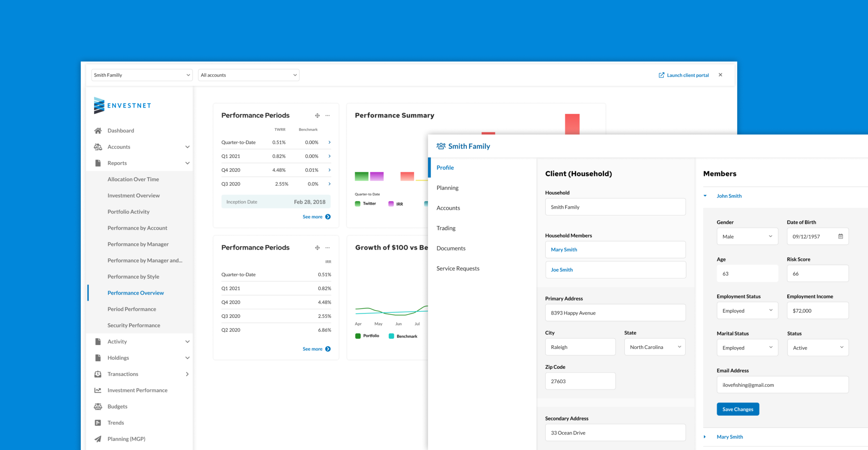Click the Transactions icon in the sidebar
This screenshot has width=868, height=450.
coord(98,374)
